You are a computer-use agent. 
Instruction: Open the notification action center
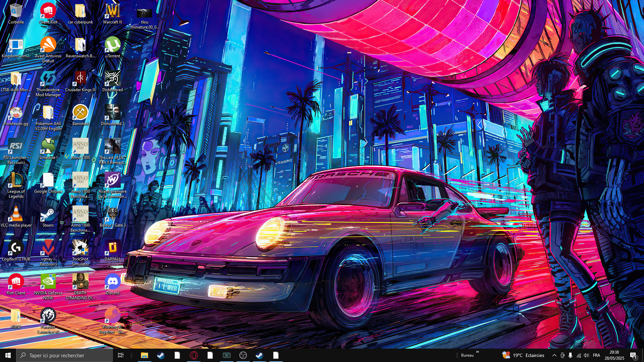coord(634,355)
